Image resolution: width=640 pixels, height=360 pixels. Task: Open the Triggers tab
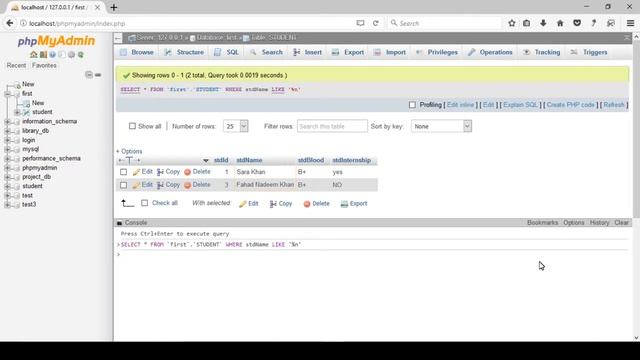(589, 52)
